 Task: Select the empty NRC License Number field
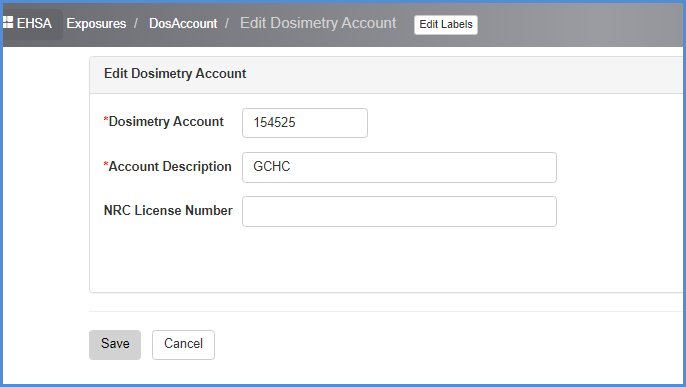click(399, 212)
